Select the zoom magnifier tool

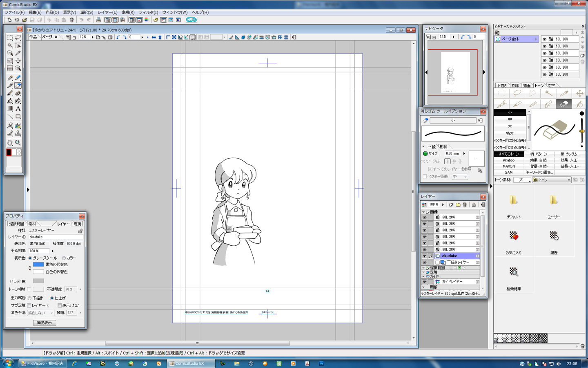pos(18,143)
